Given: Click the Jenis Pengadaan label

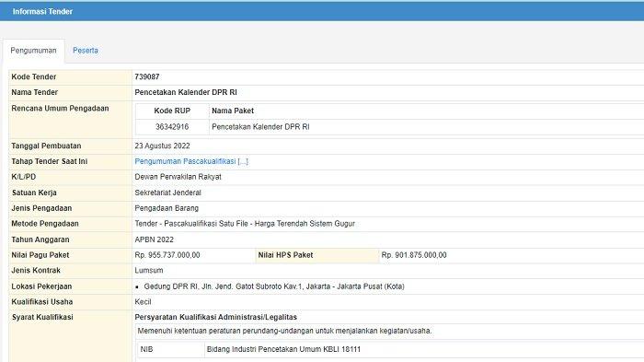Looking at the screenshot, I should point(41,208).
